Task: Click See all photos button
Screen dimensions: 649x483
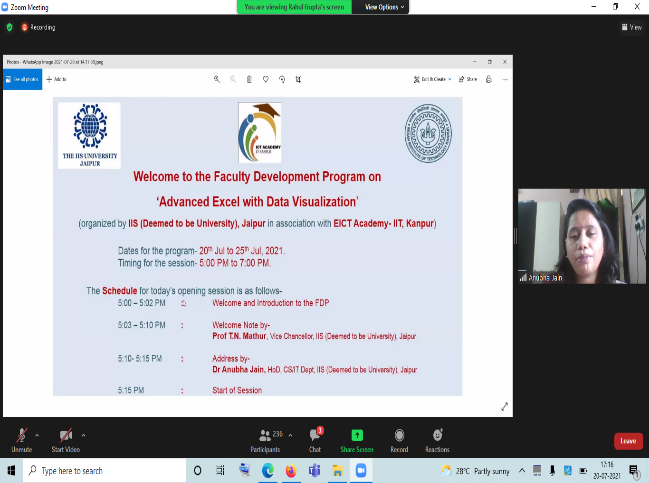Action: click(x=24, y=78)
